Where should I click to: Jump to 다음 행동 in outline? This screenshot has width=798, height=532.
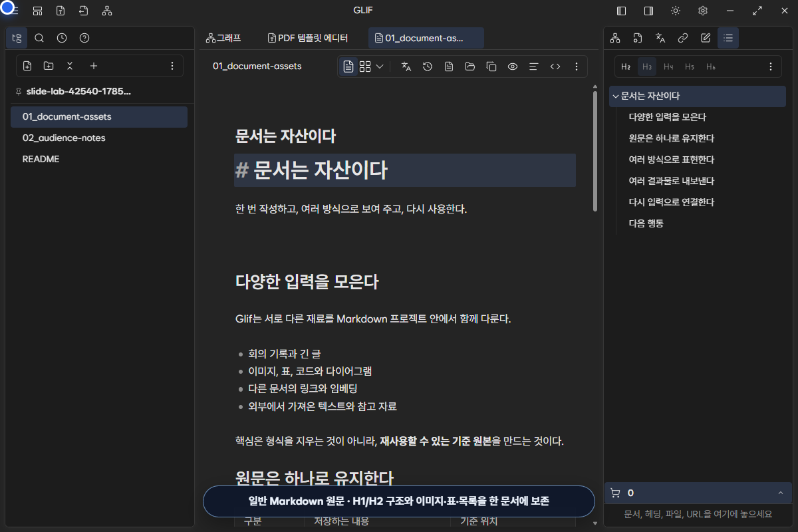click(646, 223)
